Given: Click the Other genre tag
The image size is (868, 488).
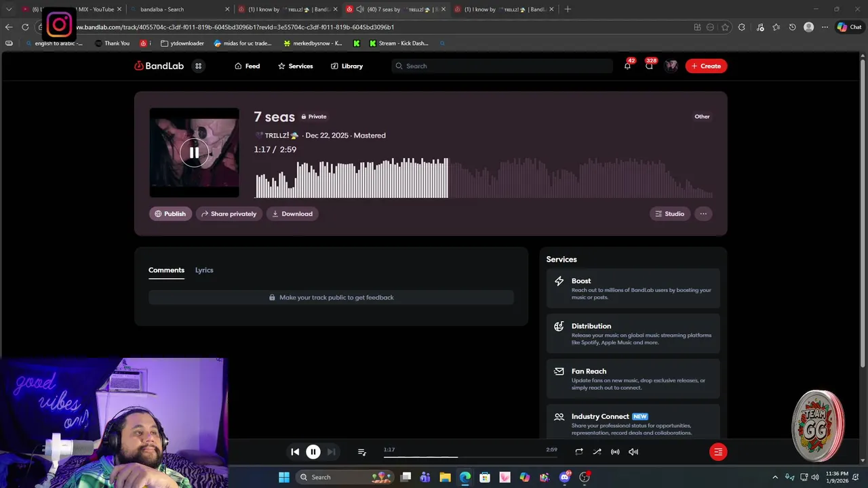Looking at the screenshot, I should tap(702, 117).
